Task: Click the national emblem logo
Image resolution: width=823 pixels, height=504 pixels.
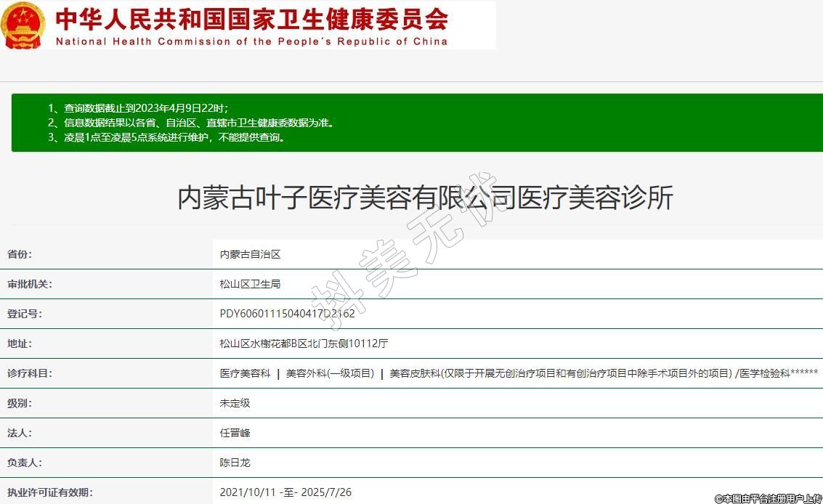Action: pos(23,25)
